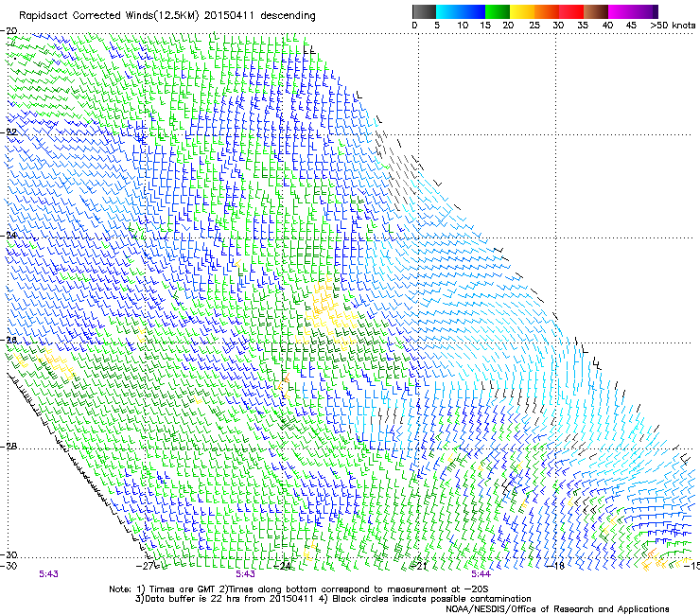This screenshot has height=615, width=700.
Task: Pick the magenta-purple 40-50 knots color bar segment
Action: point(633,11)
